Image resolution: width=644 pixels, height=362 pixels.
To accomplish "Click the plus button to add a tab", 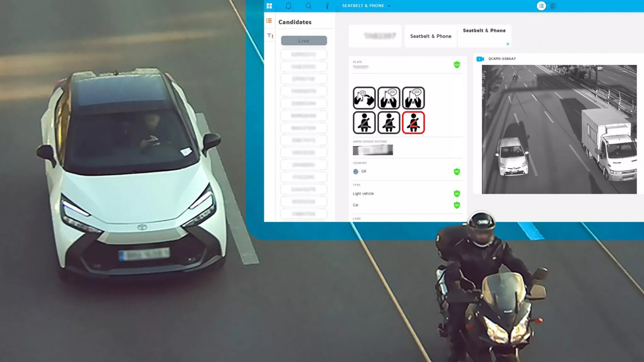I will click(508, 44).
